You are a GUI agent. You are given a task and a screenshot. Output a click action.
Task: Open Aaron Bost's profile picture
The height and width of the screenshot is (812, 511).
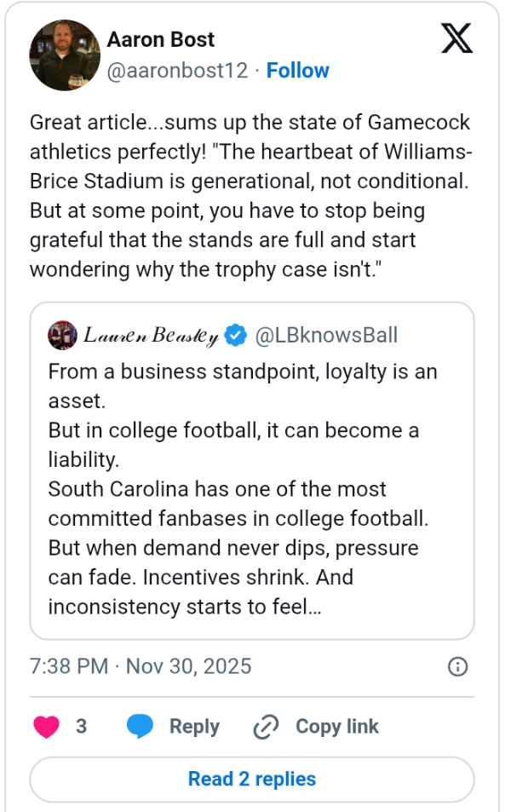65,55
